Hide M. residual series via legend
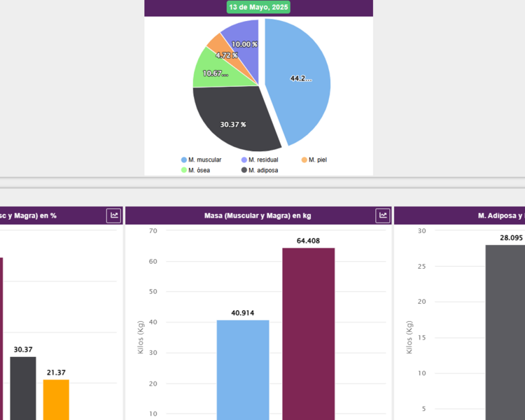The image size is (525, 420). [x=262, y=160]
